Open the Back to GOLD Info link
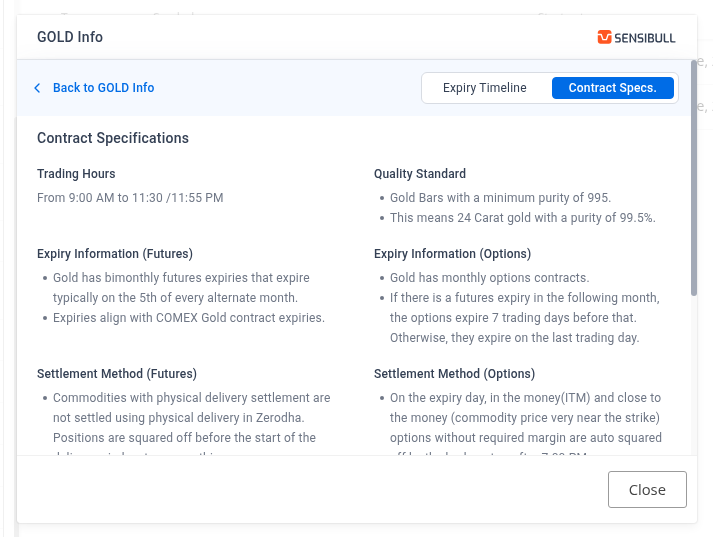This screenshot has height=537, width=713. coord(103,88)
